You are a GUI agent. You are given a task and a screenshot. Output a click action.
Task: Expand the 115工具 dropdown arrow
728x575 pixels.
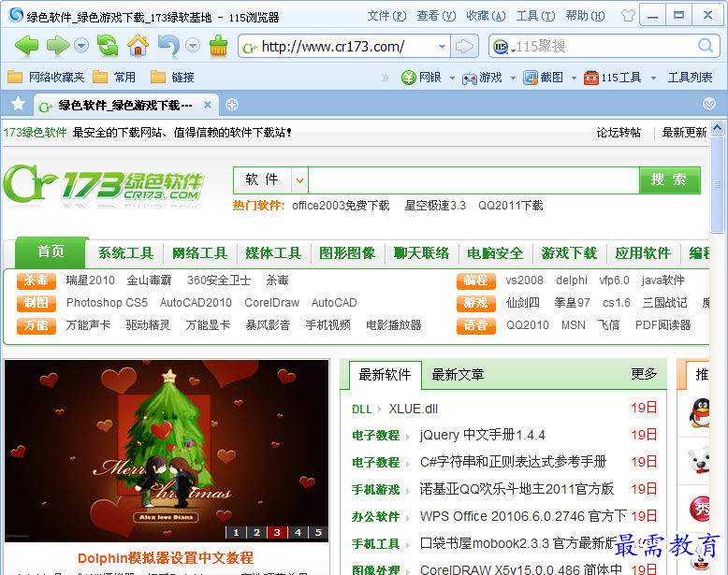coord(653,78)
